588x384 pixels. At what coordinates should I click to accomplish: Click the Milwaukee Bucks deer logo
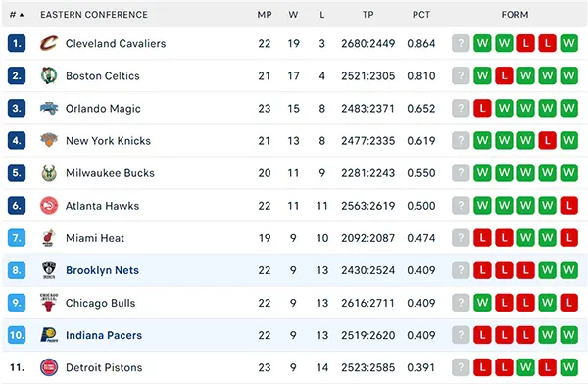coord(49,172)
